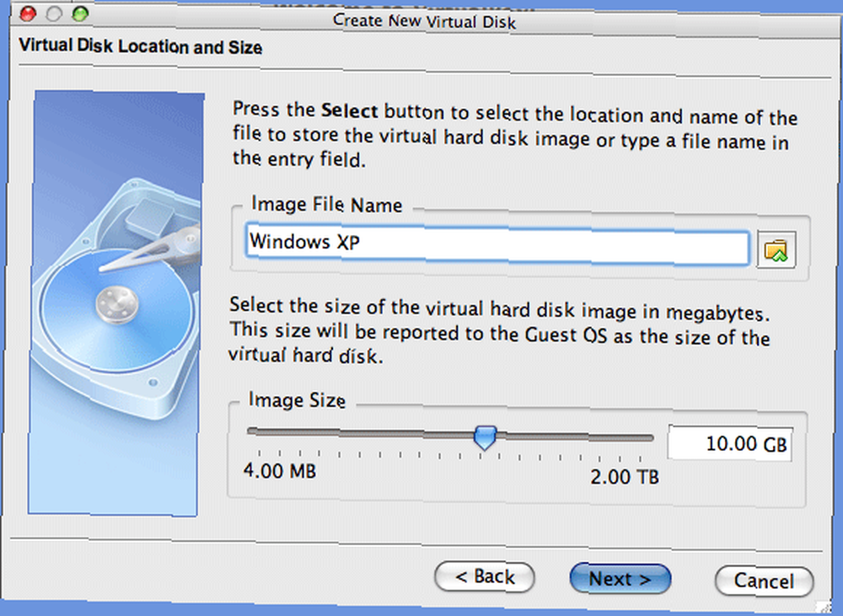Image resolution: width=843 pixels, height=616 pixels.
Task: Open the folder browse icon for image file
Action: pos(776,249)
